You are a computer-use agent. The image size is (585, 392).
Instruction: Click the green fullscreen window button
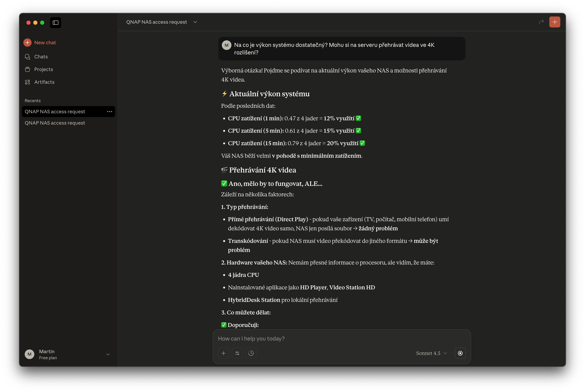coord(42,23)
